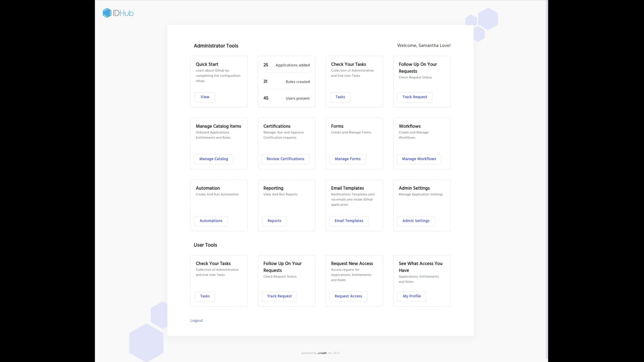Image resolution: width=644 pixels, height=362 pixels.
Task: Click 'Manage Application Settings' description
Action: coord(421,194)
